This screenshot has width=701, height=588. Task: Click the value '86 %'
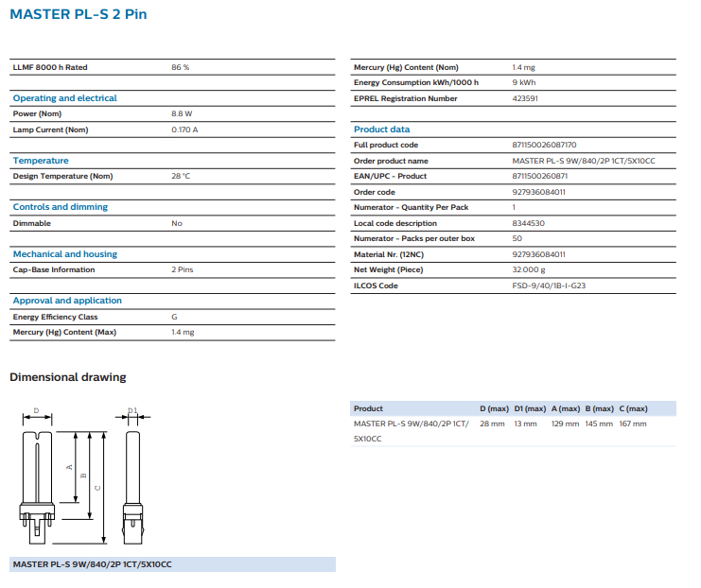coord(180,67)
